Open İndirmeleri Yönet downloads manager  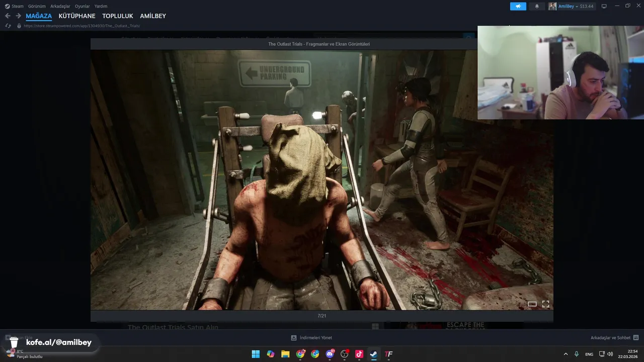click(311, 338)
